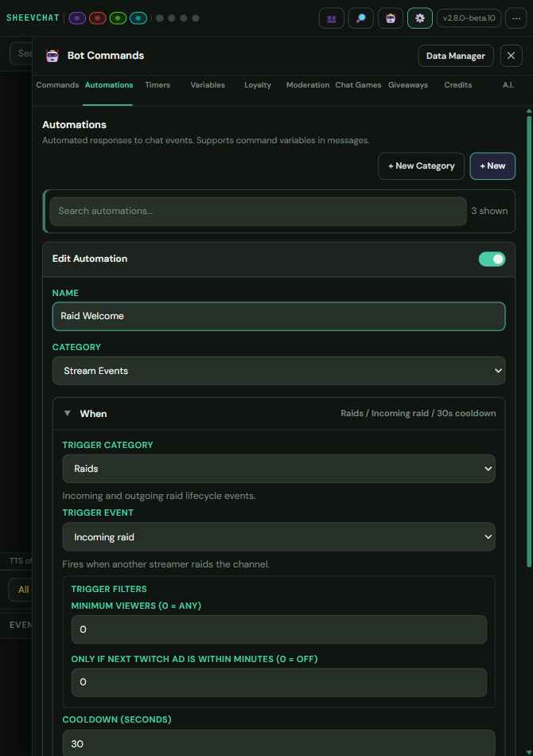Click 'Incoming and outgoing raid lifecycle events.'
The width and height of the screenshot is (533, 756).
159,496
